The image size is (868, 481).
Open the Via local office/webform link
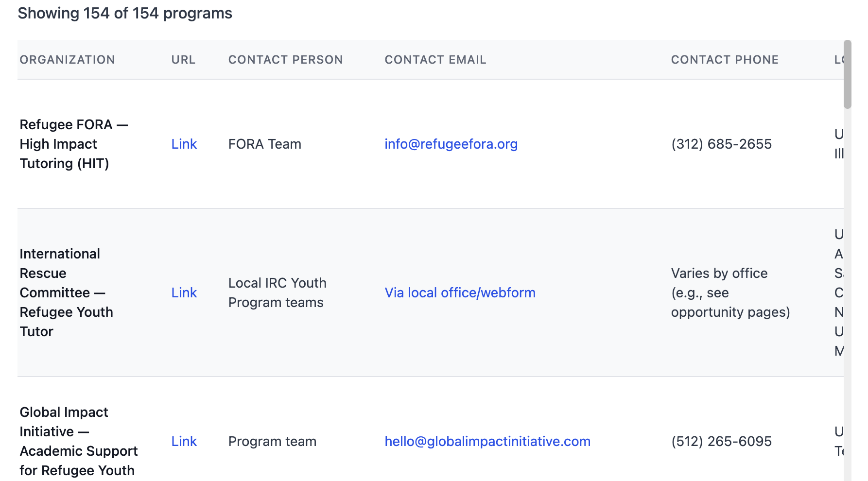(460, 292)
